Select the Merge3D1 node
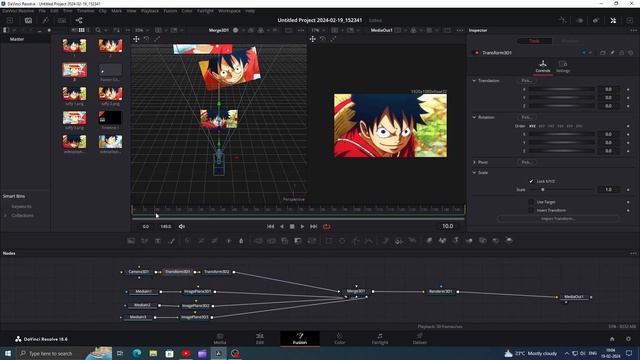This screenshot has height=360, width=640. (356, 291)
